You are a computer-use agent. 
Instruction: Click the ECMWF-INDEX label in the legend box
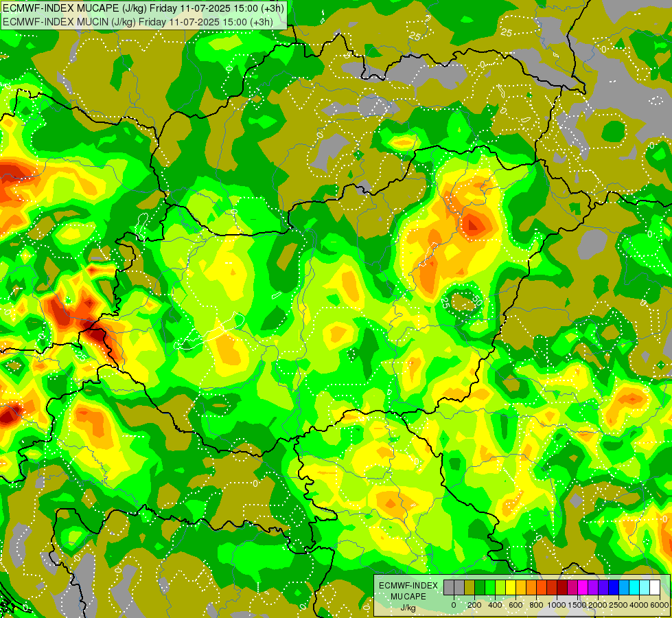pos(408,586)
